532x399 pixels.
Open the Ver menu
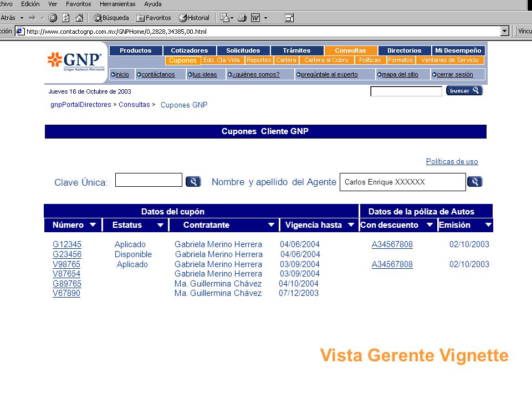click(x=53, y=4)
